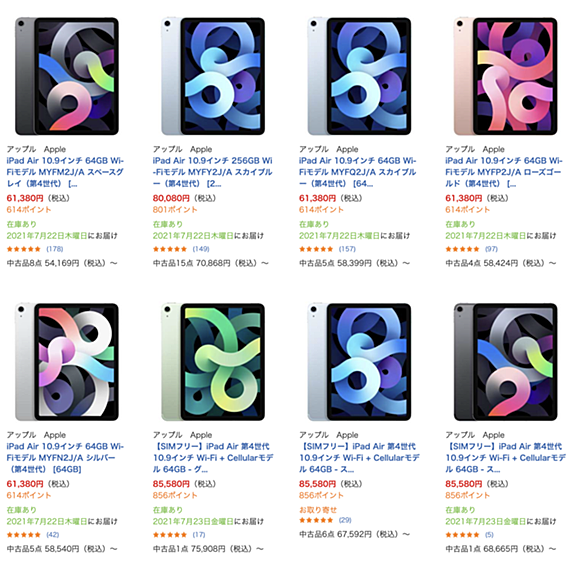
Task: Open used offers from 68,665 yen
Action: [501, 549]
